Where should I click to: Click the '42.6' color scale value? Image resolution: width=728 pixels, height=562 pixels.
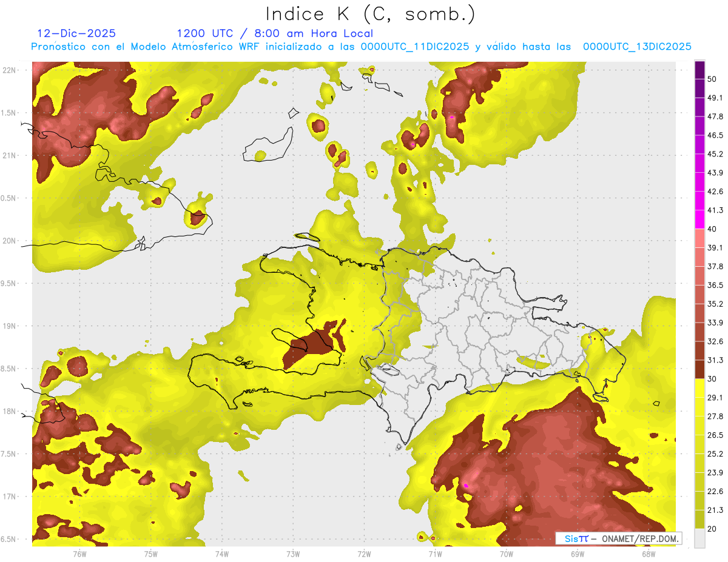click(x=715, y=192)
